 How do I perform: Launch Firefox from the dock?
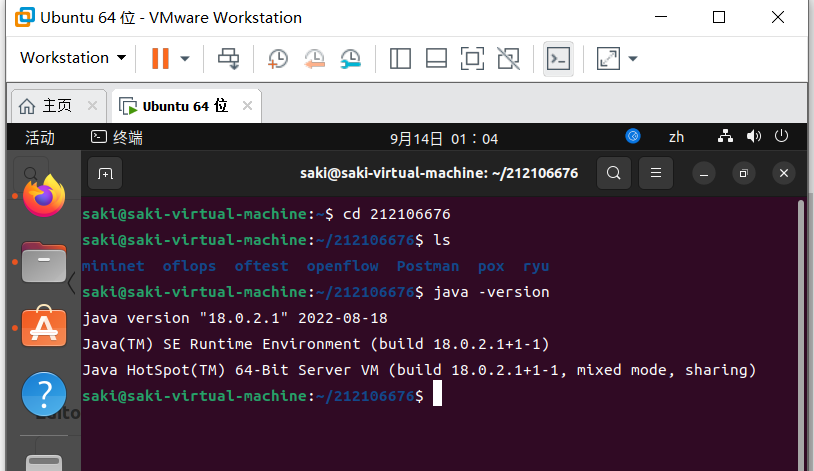pyautogui.click(x=44, y=196)
